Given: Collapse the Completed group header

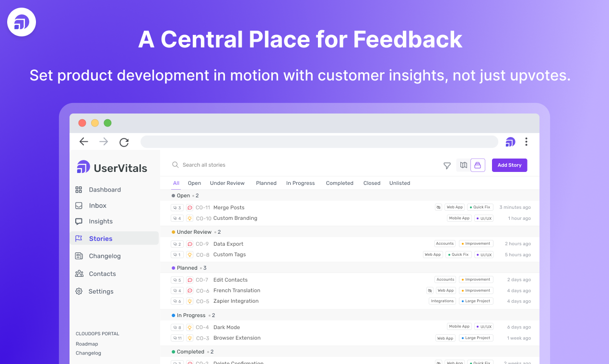Looking at the screenshot, I should coord(350,352).
